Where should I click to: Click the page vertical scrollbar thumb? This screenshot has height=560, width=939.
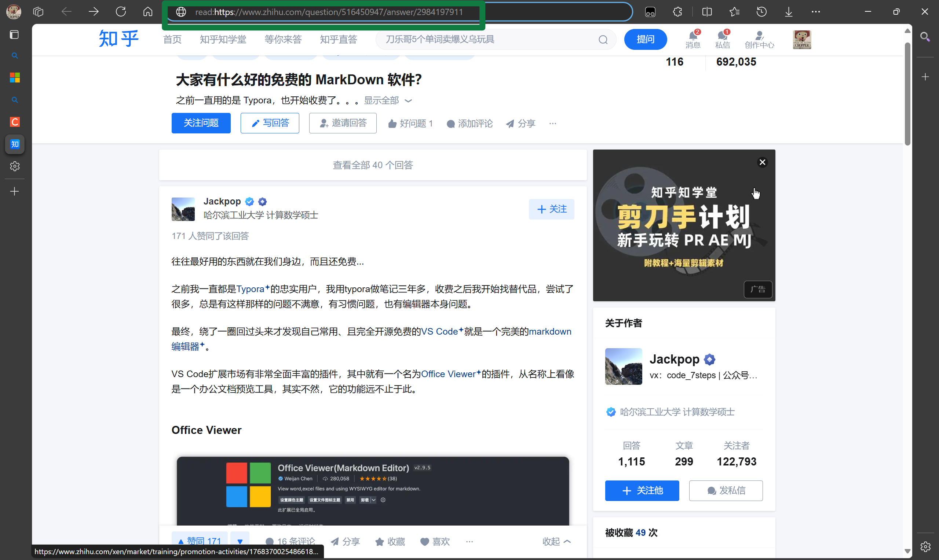tap(907, 94)
